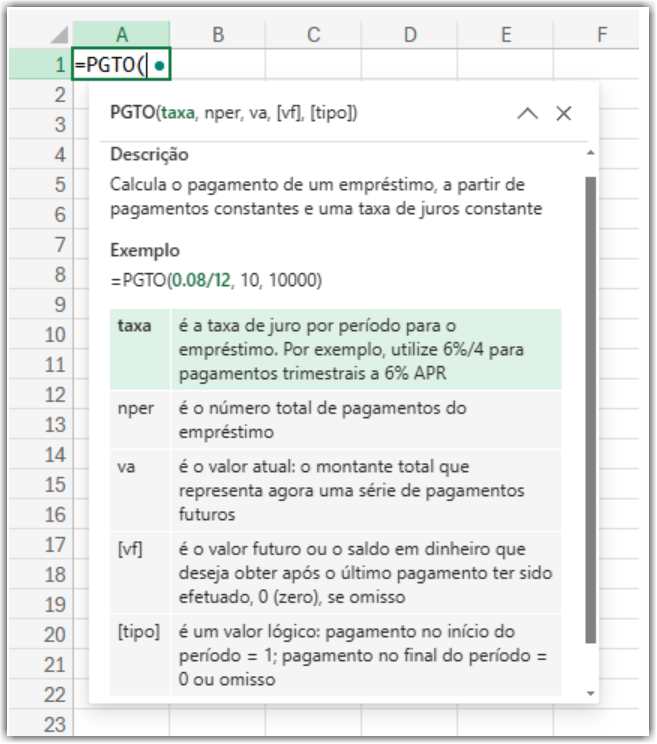This screenshot has width=657, height=744.
Task: Select row 7 header
Action: click(x=41, y=244)
